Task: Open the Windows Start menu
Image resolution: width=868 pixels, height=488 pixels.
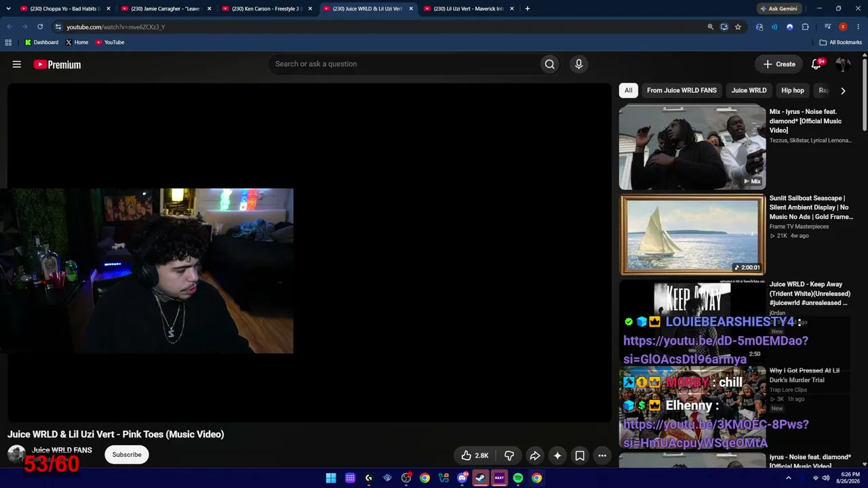Action: (331, 478)
